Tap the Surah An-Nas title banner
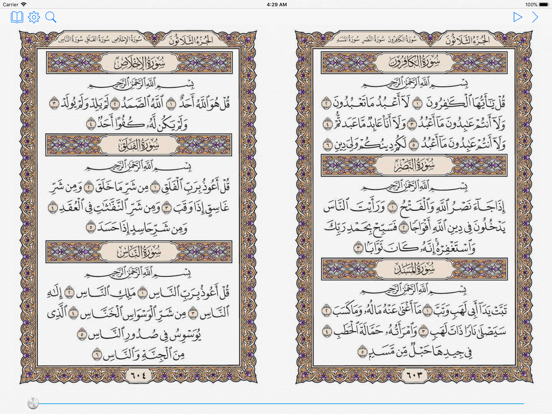The width and height of the screenshot is (552, 414). pyautogui.click(x=138, y=252)
